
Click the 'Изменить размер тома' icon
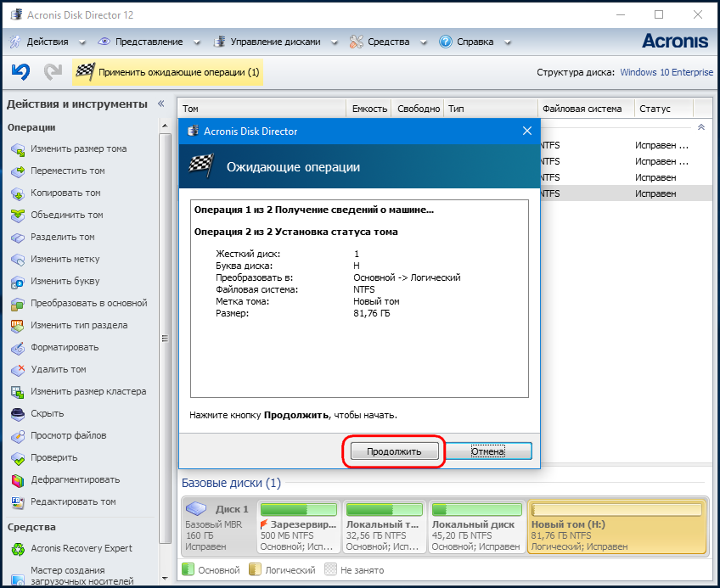(19, 149)
